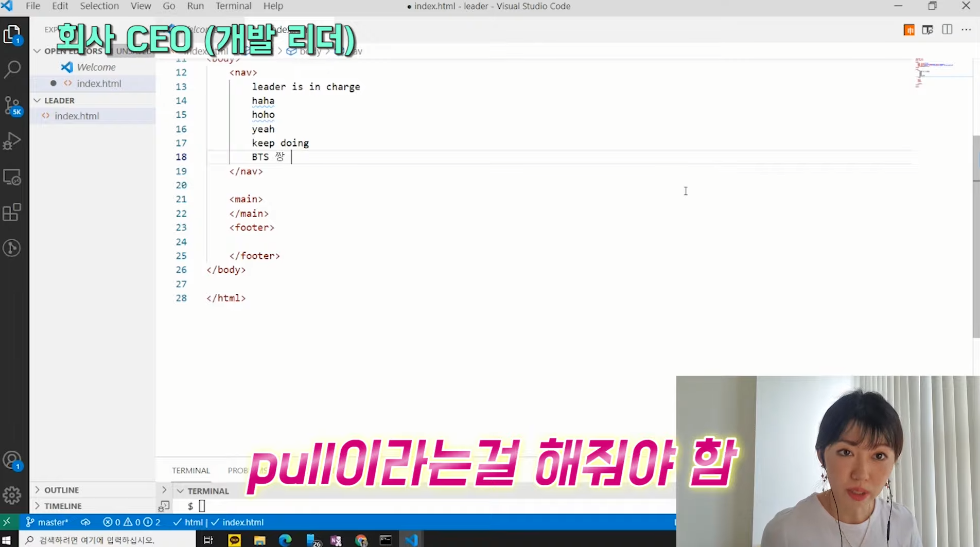Click the <footer> opening tag on line 23
The width and height of the screenshot is (980, 547).
[252, 227]
